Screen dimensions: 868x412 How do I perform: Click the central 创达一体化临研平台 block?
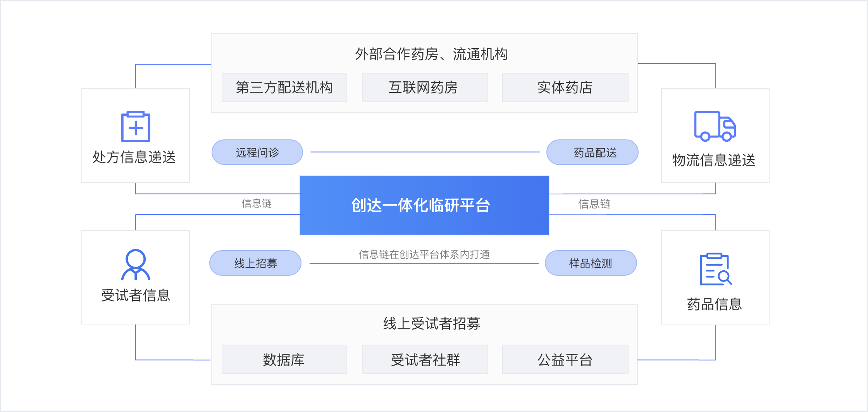point(424,205)
